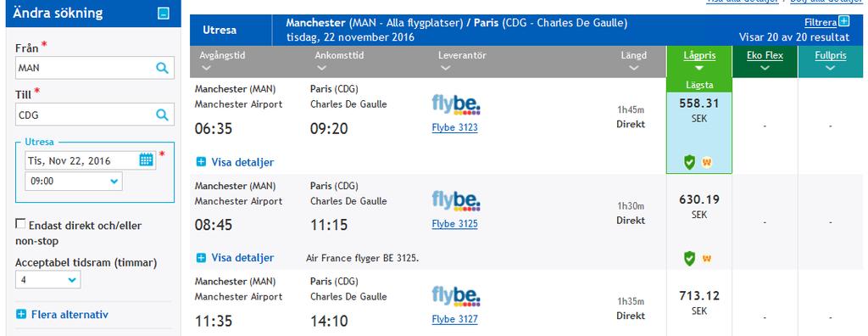Expand Flera alternativ section
This screenshot has width=868, height=336.
(62, 315)
